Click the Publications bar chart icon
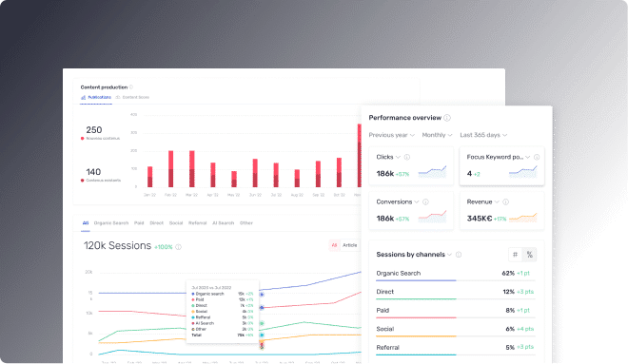 [84, 97]
